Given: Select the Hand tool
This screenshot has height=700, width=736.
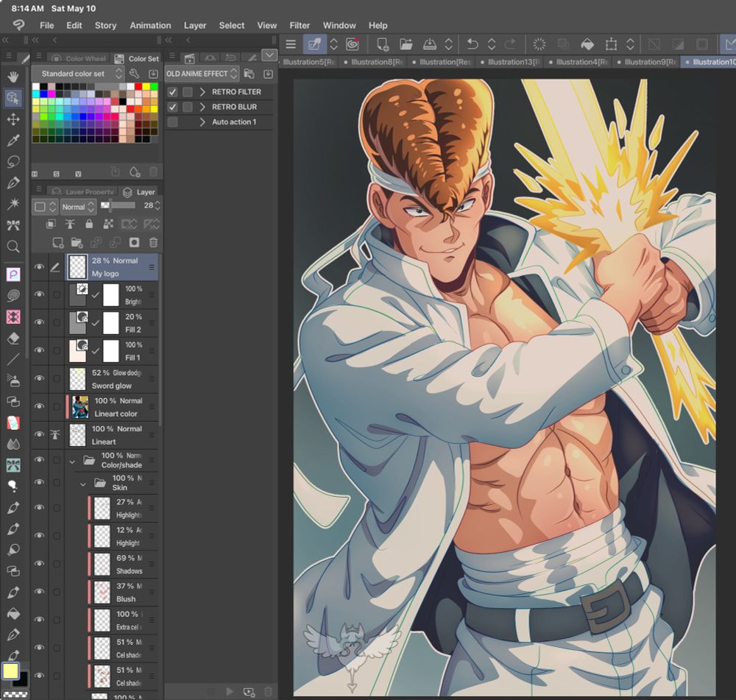Looking at the screenshot, I should click(x=13, y=77).
